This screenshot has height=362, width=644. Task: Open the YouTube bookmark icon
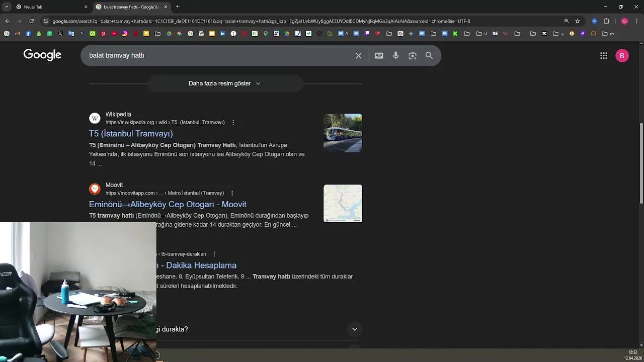click(114, 34)
